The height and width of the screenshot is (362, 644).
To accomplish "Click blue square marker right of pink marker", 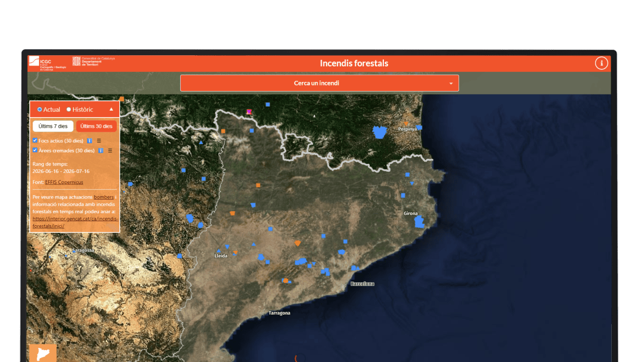I will (268, 105).
